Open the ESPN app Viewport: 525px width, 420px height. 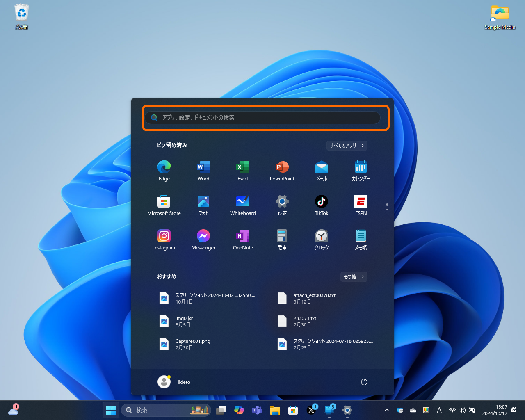[361, 205]
